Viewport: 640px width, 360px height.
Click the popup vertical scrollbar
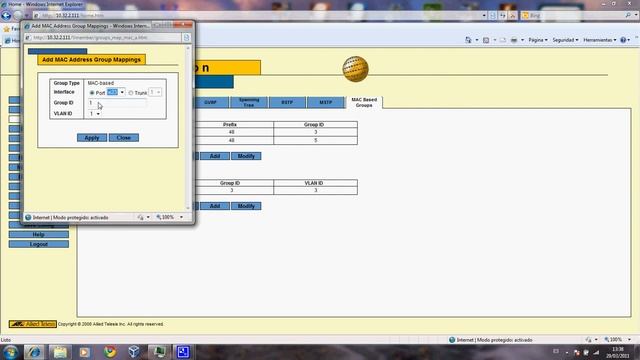(x=188, y=128)
